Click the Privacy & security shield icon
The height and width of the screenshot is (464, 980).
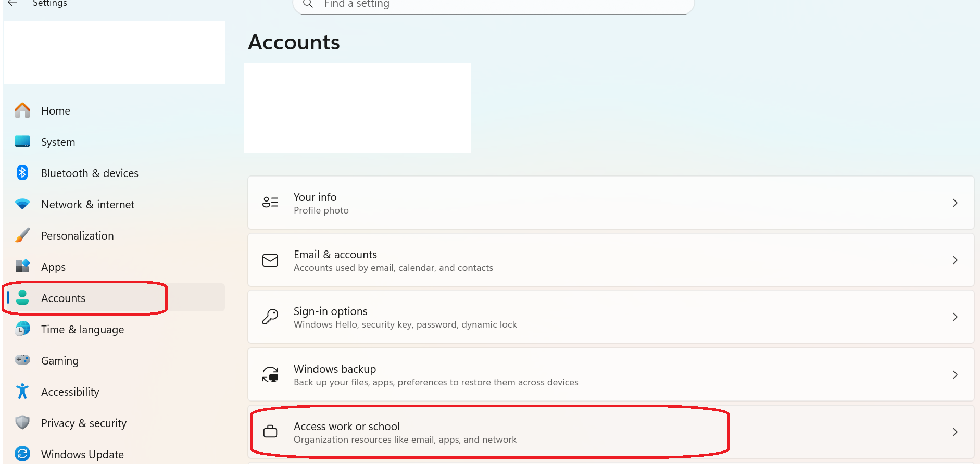22,422
